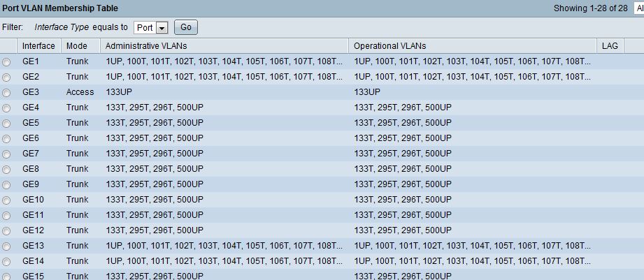Click GE1's Administrative VLANs cell
The height and width of the screenshot is (280, 644).
point(224,61)
